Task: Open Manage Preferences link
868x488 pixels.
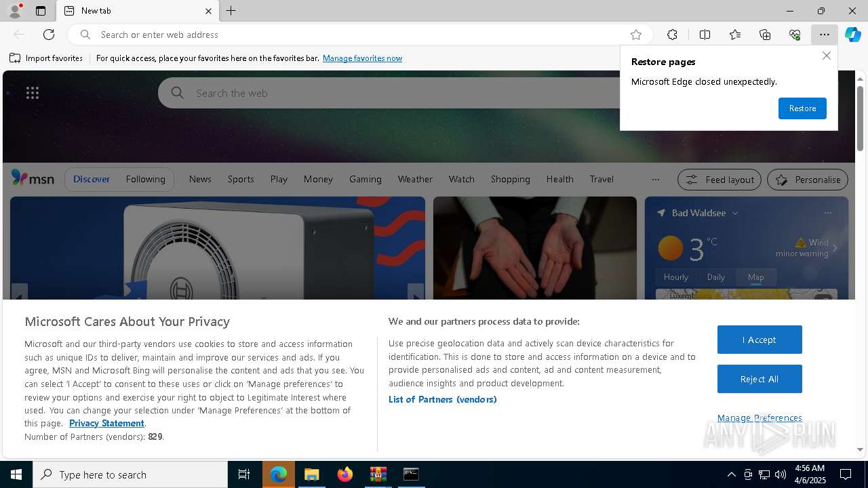Action: click(759, 418)
